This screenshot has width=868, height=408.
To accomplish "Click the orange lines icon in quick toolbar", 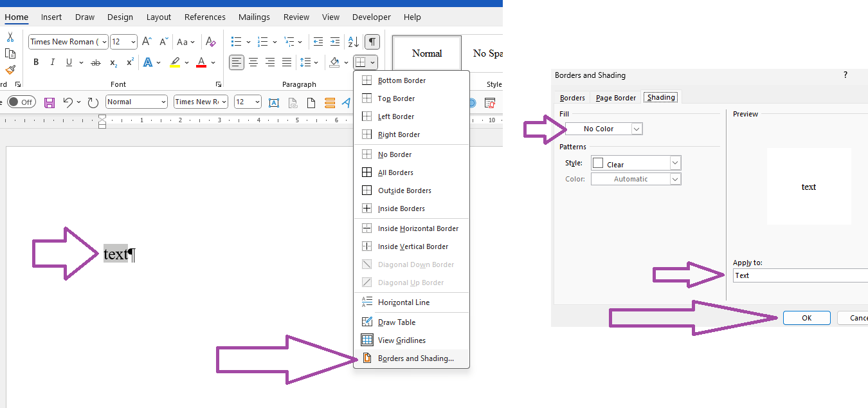I will 330,102.
